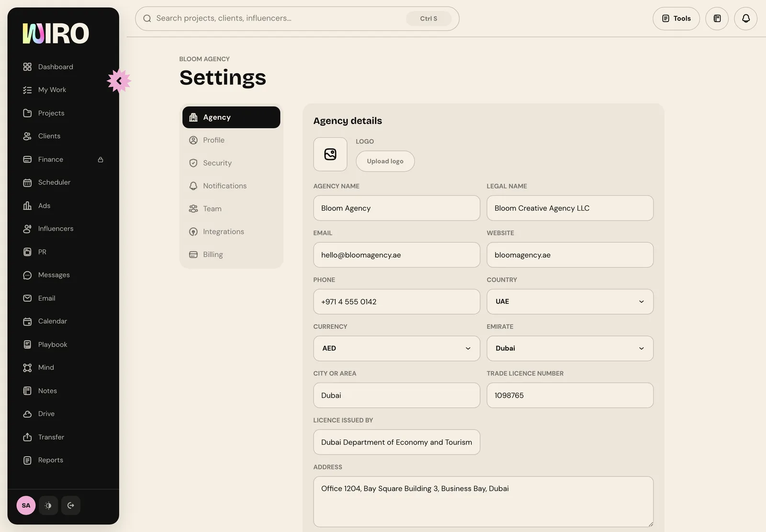This screenshot has width=766, height=532.
Task: Switch to the Profile settings tab
Action: [x=231, y=140]
